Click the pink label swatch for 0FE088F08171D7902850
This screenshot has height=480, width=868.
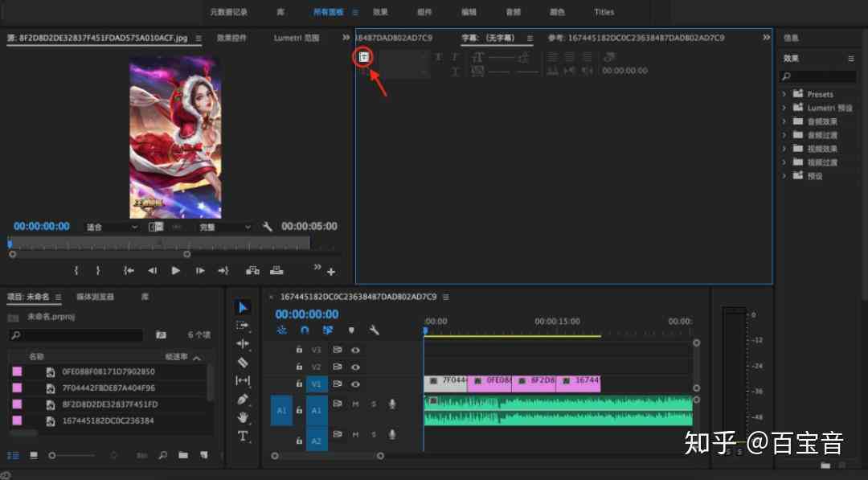pyautogui.click(x=17, y=371)
